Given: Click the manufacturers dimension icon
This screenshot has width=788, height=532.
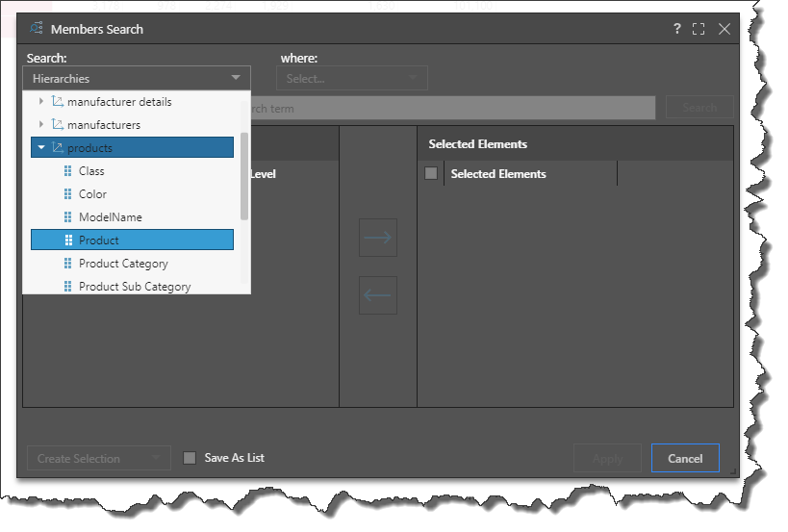Looking at the screenshot, I should point(57,125).
